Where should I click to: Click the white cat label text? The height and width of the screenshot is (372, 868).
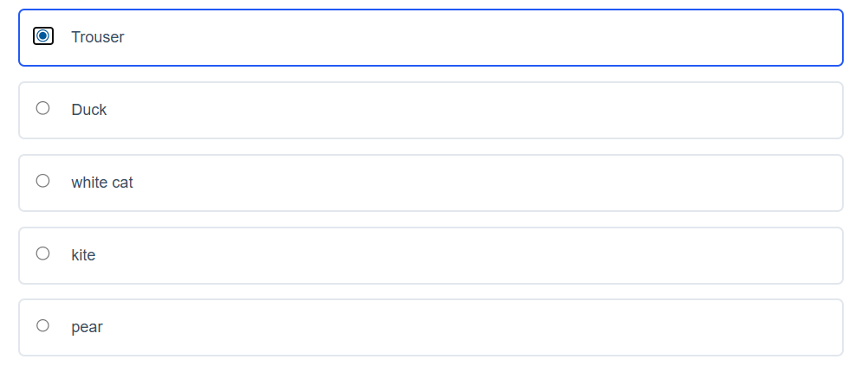click(102, 183)
